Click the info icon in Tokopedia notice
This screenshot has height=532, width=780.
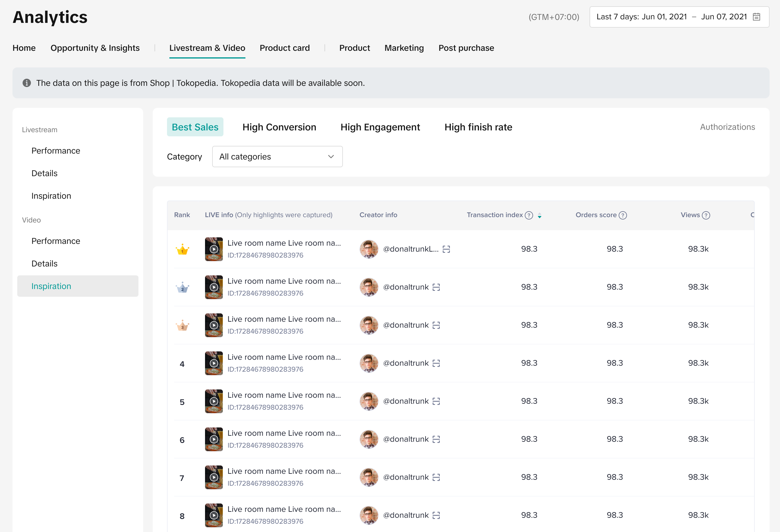(x=27, y=83)
